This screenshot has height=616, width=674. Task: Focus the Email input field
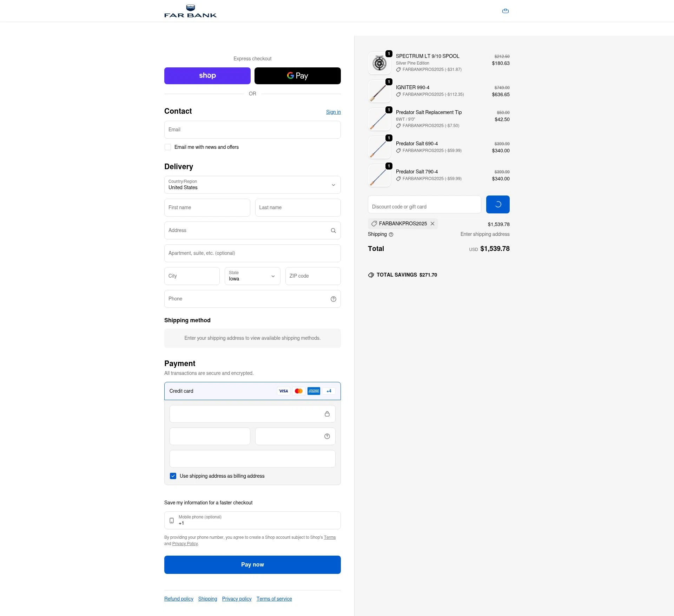point(252,130)
